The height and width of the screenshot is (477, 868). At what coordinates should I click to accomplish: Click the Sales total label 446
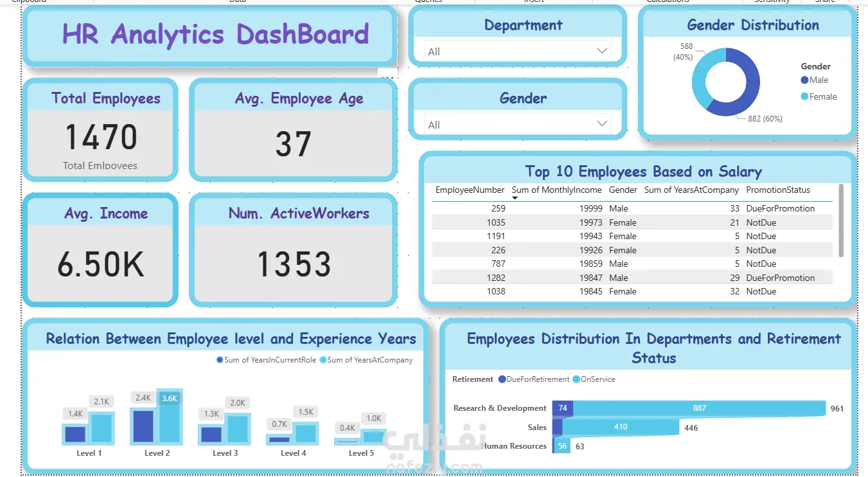[691, 428]
